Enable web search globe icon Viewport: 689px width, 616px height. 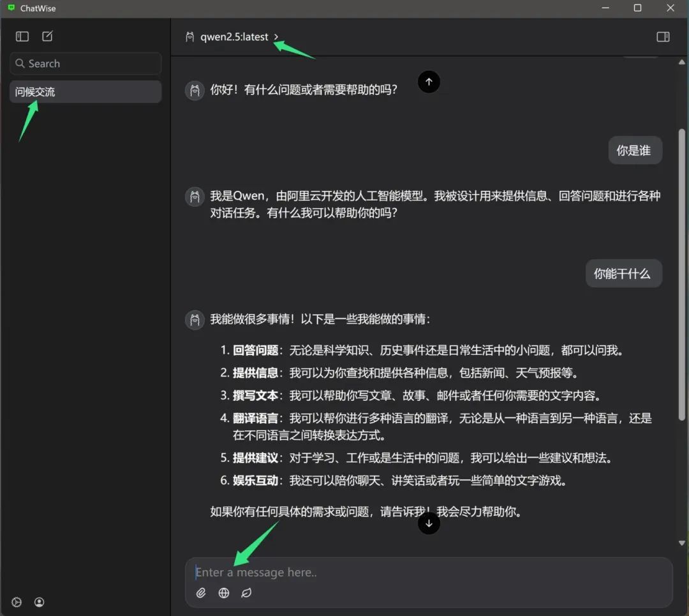[x=224, y=592]
